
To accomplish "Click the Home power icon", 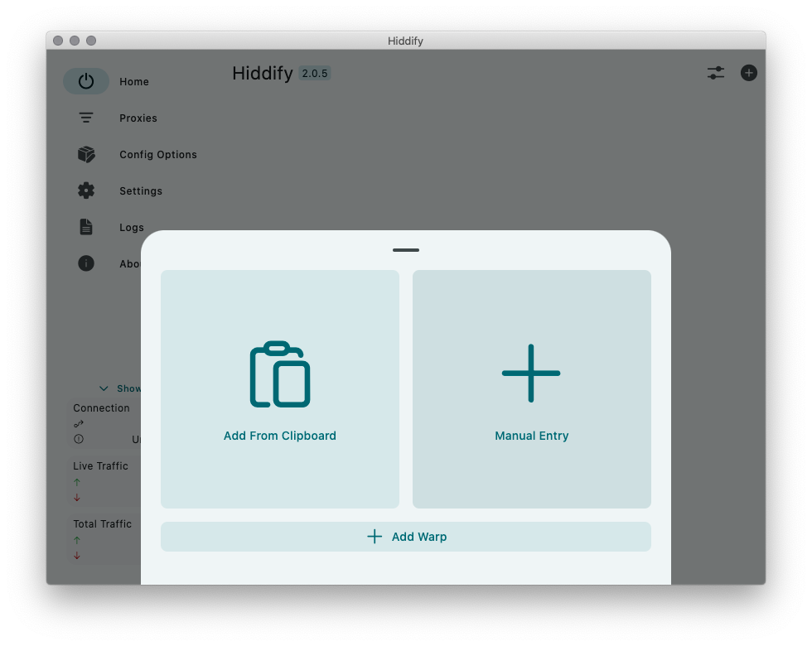I will 86,81.
